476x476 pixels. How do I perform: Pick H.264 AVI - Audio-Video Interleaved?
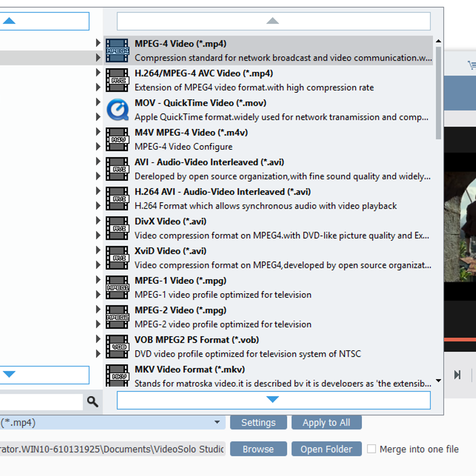click(268, 199)
